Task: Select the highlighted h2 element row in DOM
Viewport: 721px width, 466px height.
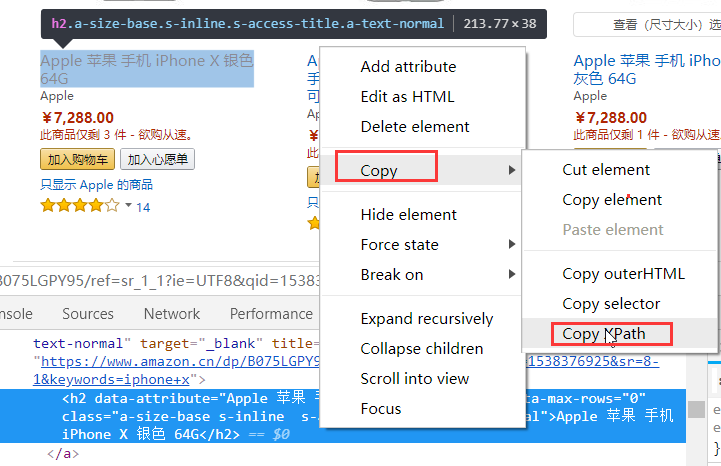Action: click(x=343, y=416)
